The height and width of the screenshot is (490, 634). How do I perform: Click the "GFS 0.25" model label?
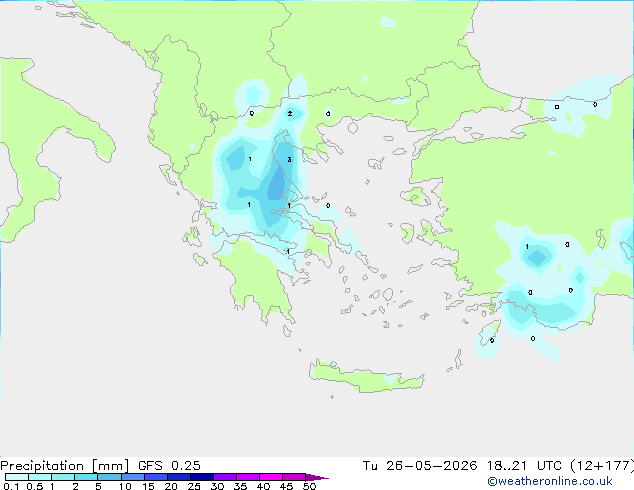[169, 466]
